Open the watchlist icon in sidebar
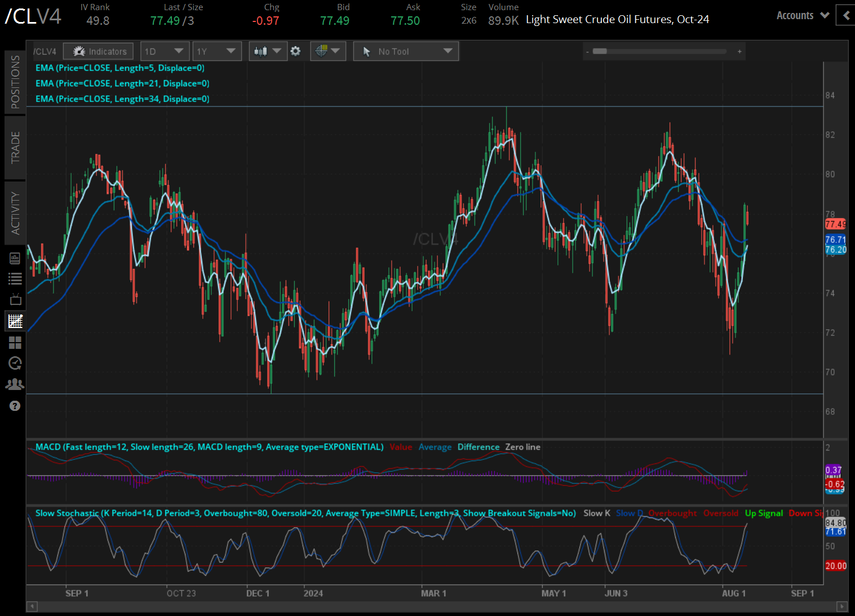This screenshot has height=616, width=855. [15, 278]
